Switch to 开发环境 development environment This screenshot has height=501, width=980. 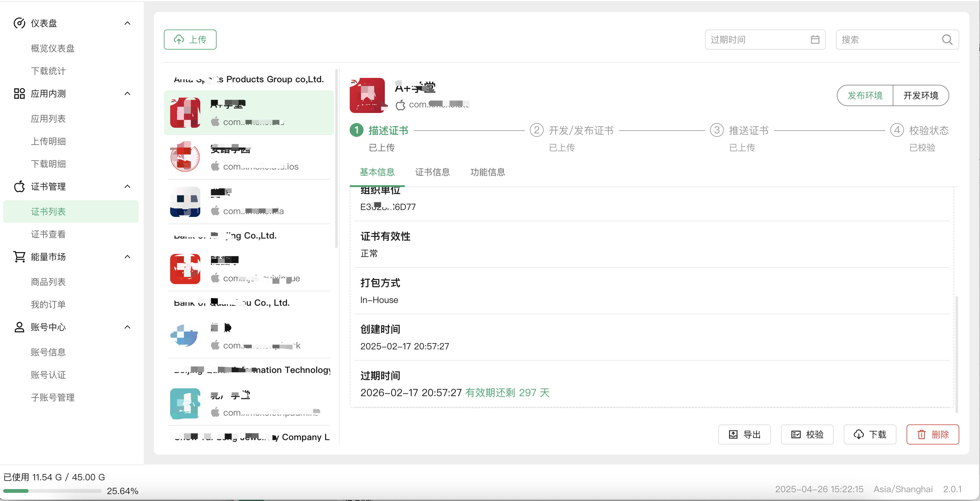921,95
